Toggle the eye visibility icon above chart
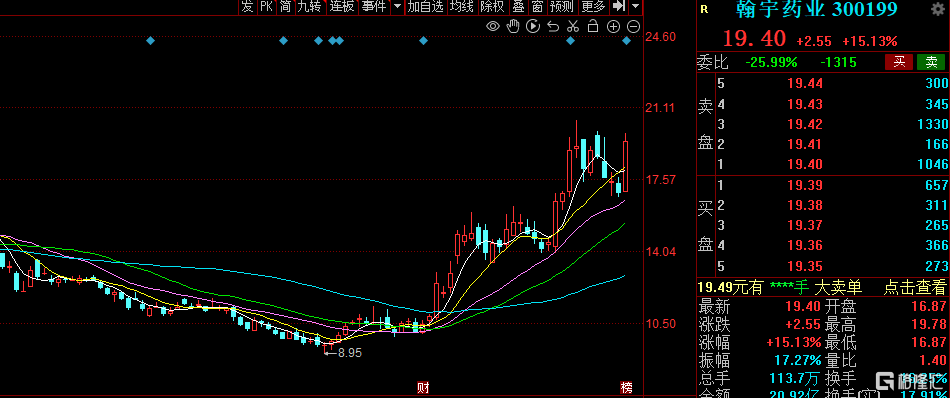Screen dimensions: 950x398 point(493,26)
